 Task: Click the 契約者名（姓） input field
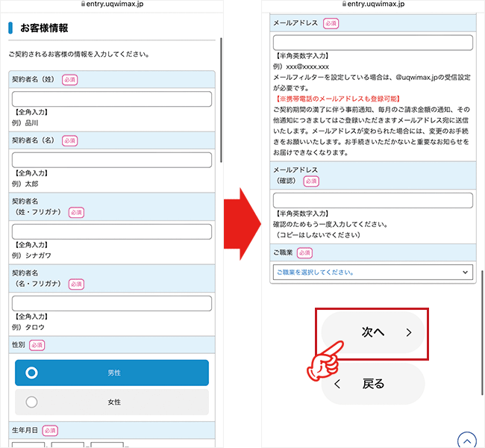(x=112, y=99)
